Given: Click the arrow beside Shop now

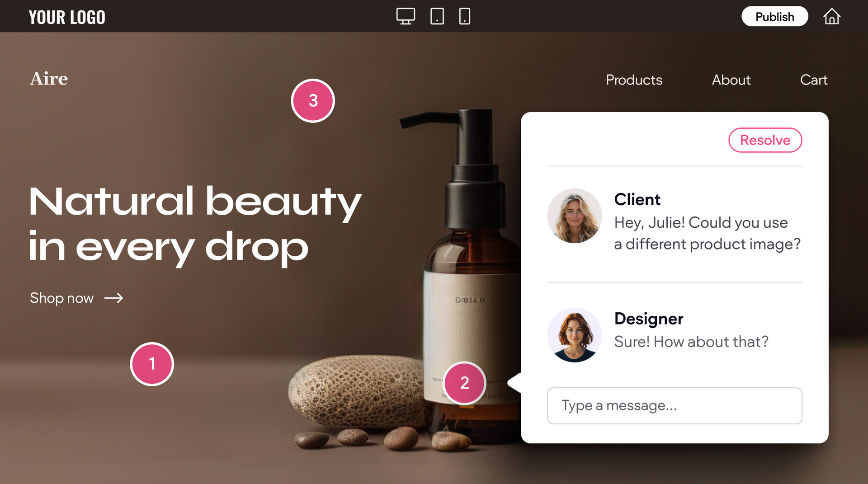Looking at the screenshot, I should [x=113, y=298].
